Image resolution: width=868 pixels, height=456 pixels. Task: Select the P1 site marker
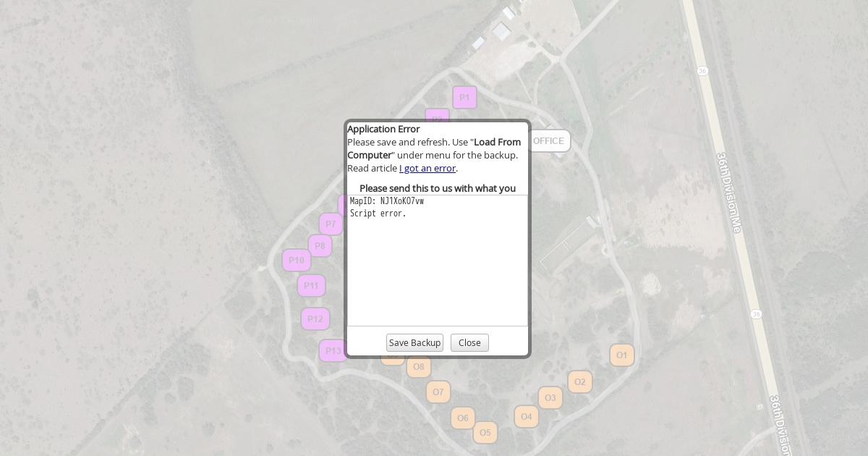tap(464, 97)
